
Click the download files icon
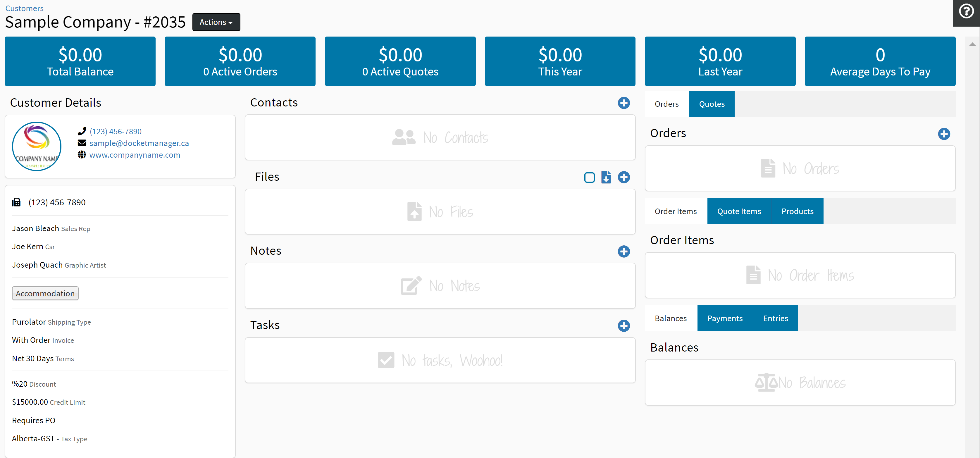pyautogui.click(x=606, y=177)
